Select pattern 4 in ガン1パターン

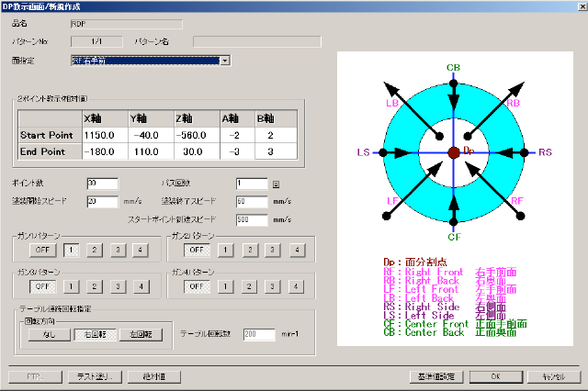point(141,250)
